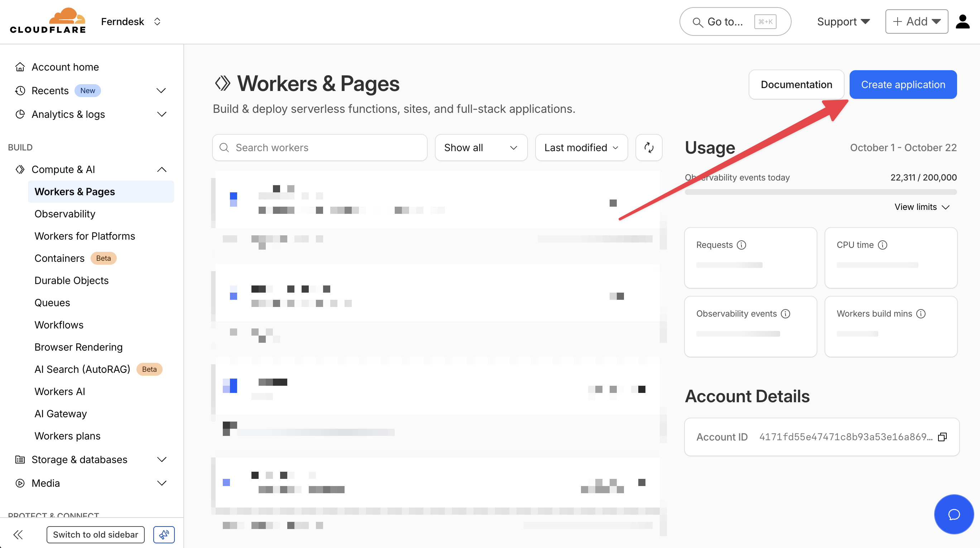
Task: Select the Account home icon
Action: tap(20, 67)
